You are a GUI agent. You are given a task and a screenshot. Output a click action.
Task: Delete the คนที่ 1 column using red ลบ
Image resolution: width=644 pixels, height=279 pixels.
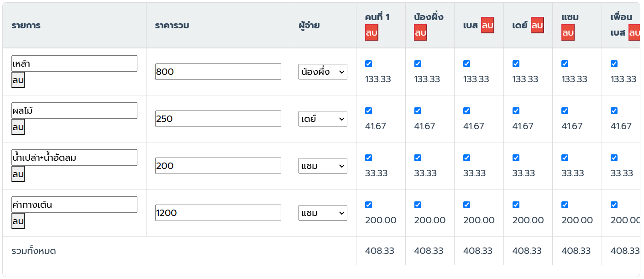(x=372, y=33)
